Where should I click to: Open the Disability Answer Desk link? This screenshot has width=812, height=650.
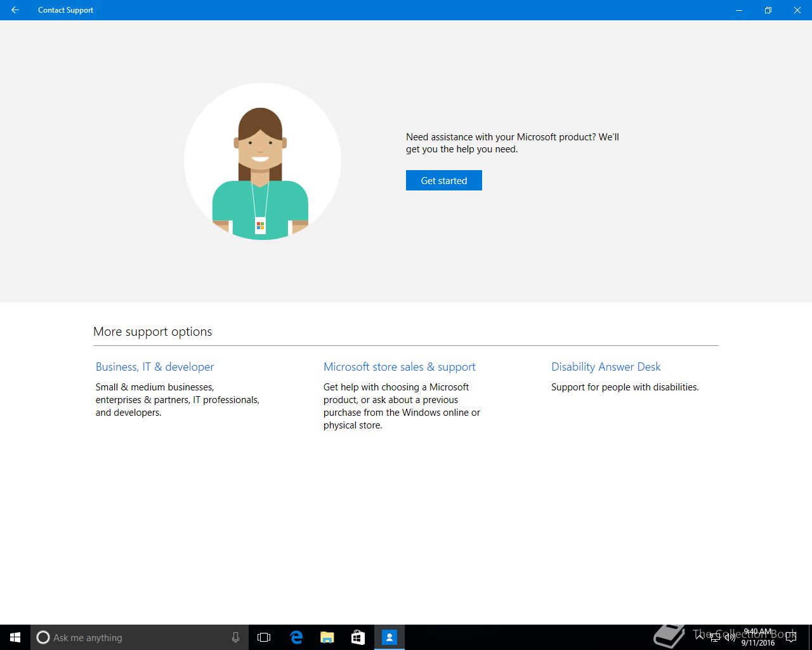pyautogui.click(x=606, y=367)
